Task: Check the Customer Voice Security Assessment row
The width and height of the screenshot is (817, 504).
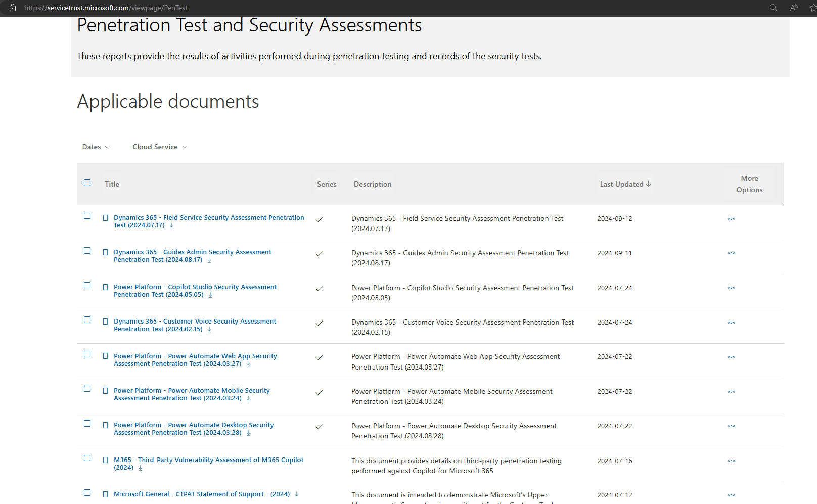Action: [87, 320]
